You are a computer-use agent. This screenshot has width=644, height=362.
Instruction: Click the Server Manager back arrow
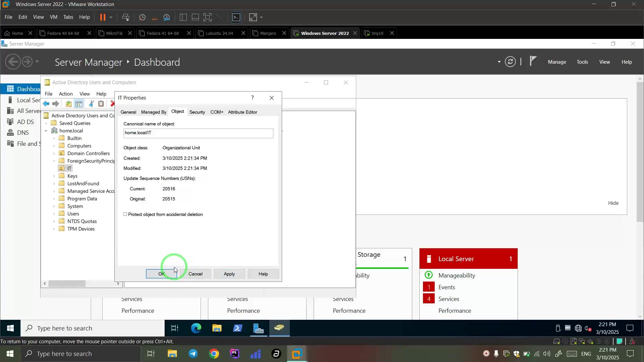pos(13,62)
